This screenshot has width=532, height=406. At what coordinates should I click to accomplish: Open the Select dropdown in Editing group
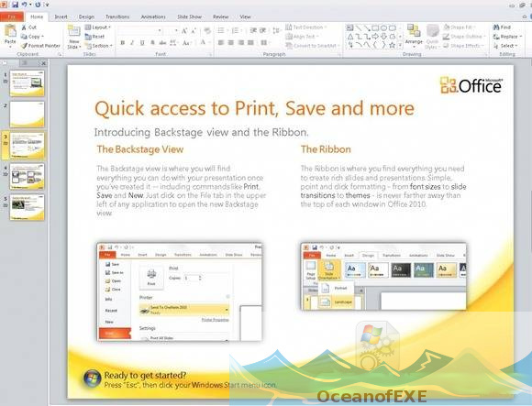coord(505,46)
